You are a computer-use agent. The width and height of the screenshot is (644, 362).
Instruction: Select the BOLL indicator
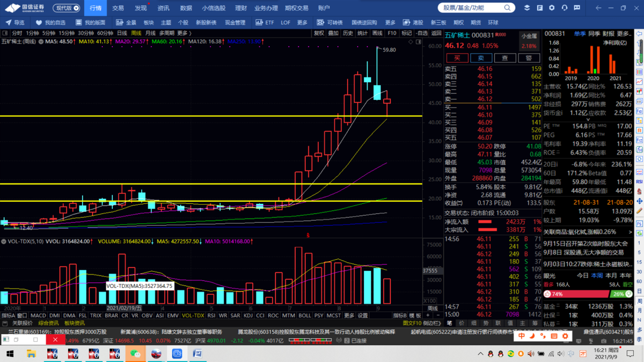[304, 316]
